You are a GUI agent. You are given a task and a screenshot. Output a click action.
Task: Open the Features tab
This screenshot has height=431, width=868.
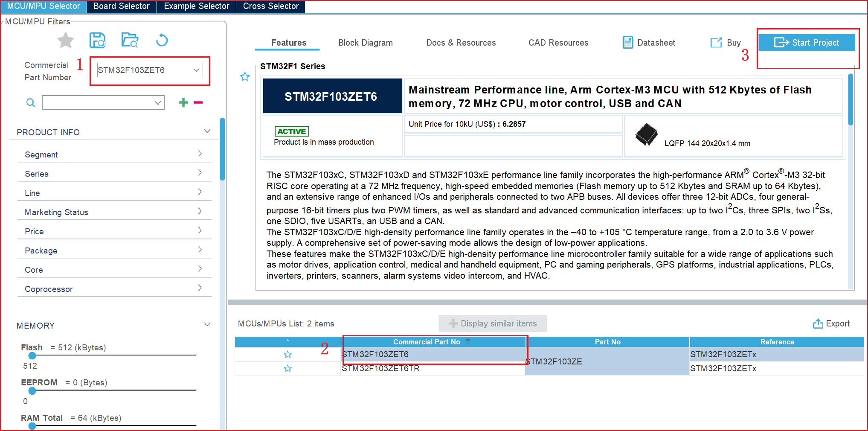click(288, 43)
